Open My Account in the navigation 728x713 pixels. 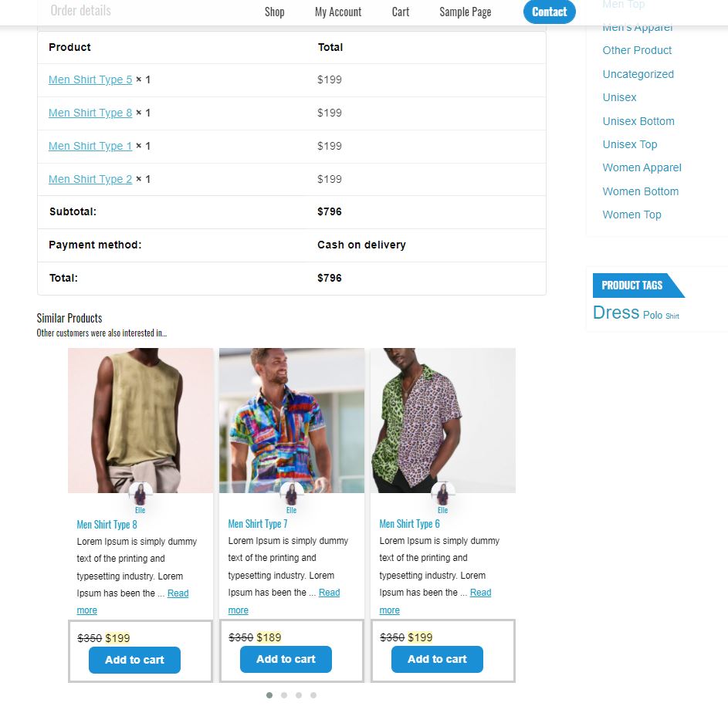tap(338, 12)
